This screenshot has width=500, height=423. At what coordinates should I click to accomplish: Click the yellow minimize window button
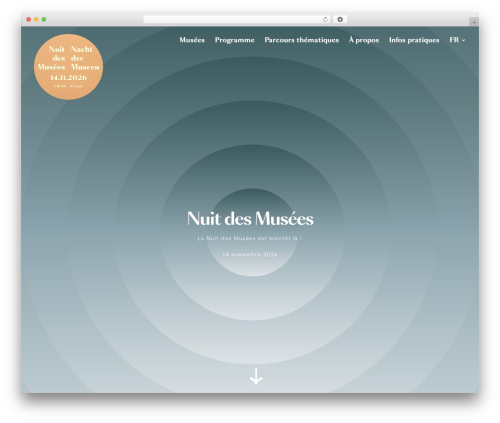(36, 19)
